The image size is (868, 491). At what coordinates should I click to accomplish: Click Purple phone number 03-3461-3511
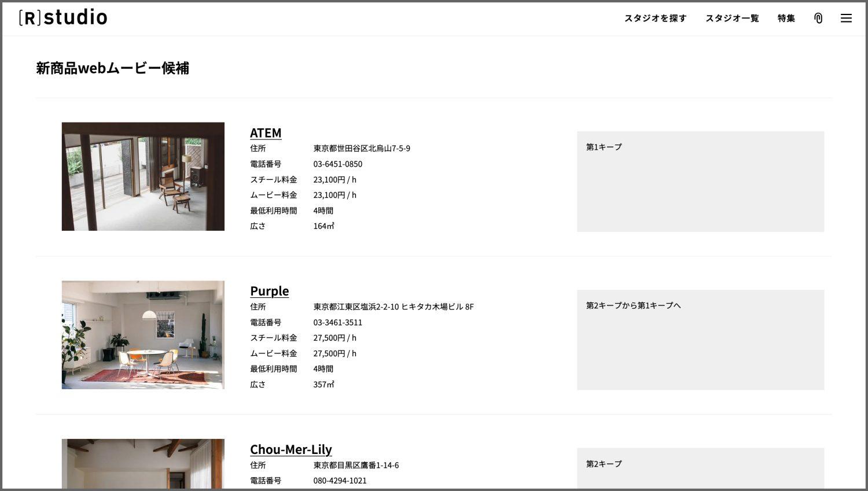coord(337,323)
